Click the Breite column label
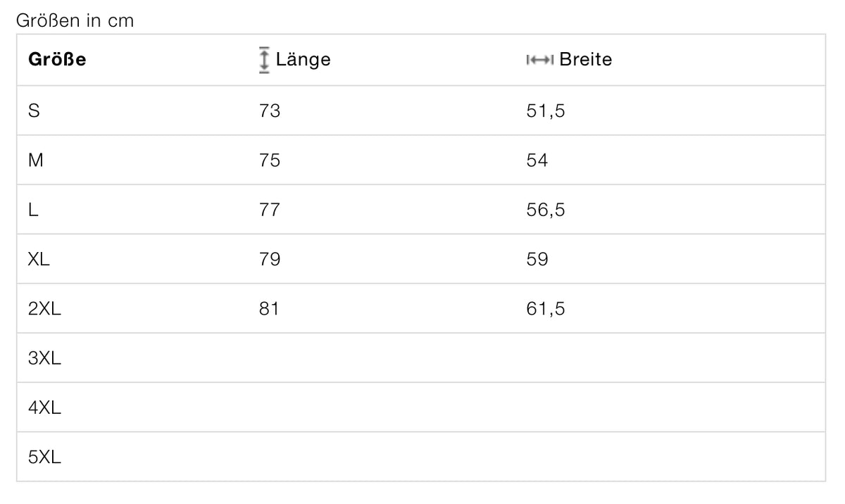Viewport: 845px width, 504px height. coord(585,60)
